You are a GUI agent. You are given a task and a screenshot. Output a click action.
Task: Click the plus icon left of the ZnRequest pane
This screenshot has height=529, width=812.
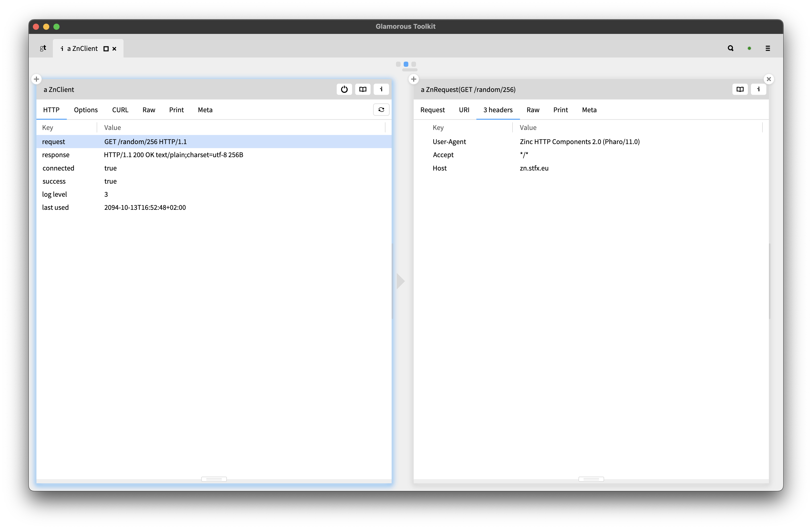tap(413, 79)
